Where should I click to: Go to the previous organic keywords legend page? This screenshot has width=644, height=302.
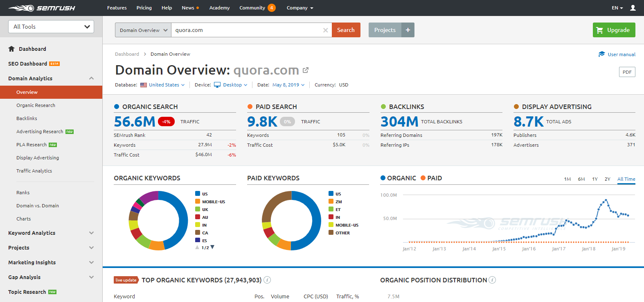click(x=197, y=247)
